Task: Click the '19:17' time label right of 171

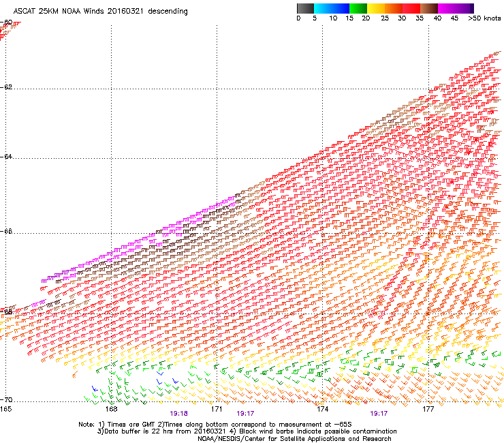Action: coord(245,414)
